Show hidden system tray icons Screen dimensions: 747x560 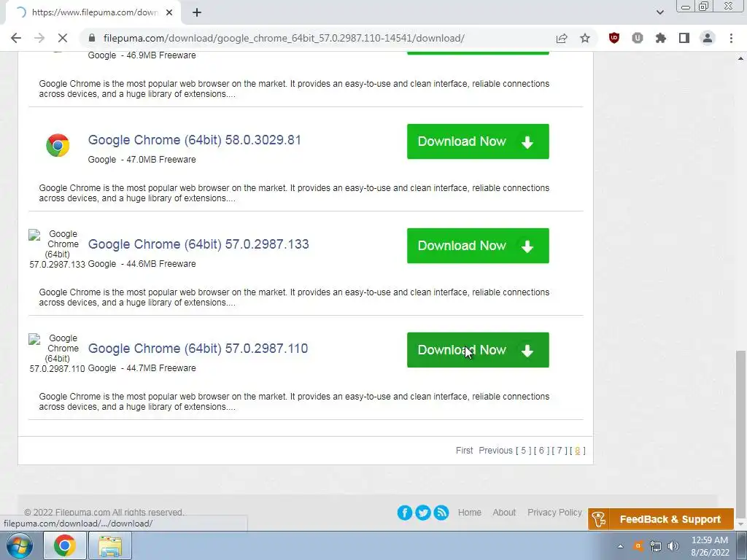click(620, 546)
